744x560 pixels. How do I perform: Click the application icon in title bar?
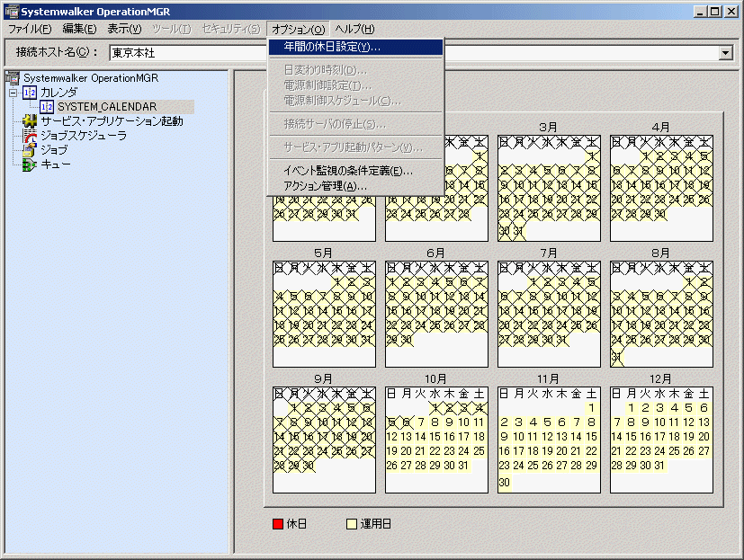(x=12, y=12)
